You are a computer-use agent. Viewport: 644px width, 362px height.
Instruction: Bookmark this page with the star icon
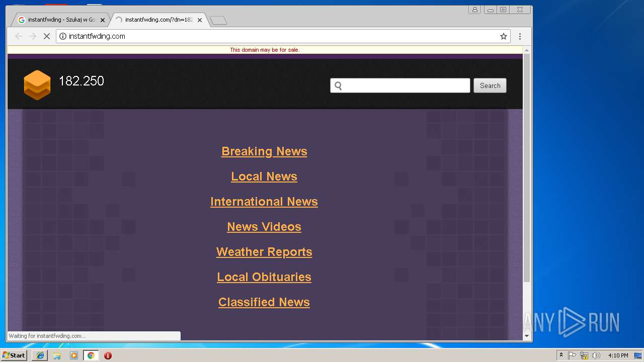pos(503,36)
